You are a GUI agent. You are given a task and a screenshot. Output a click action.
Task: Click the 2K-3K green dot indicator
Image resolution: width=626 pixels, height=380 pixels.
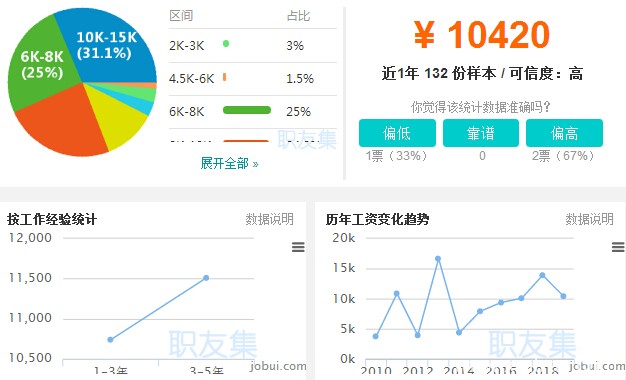(226, 44)
